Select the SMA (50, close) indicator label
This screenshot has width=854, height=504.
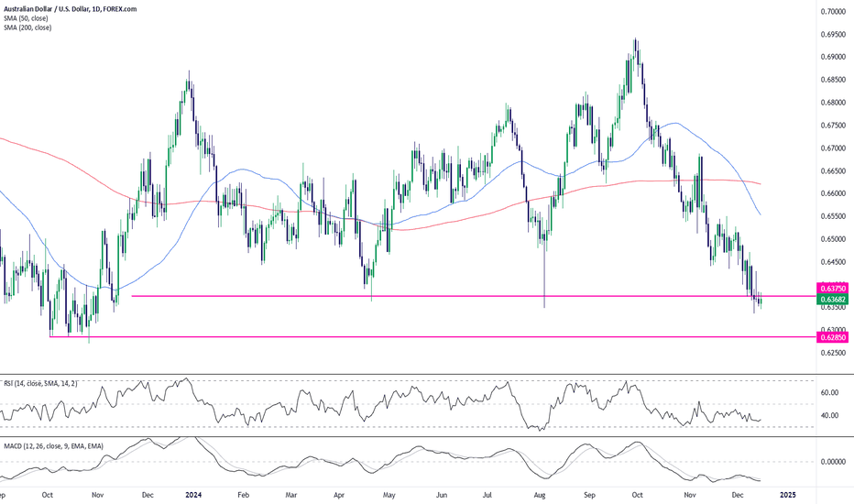(26, 18)
